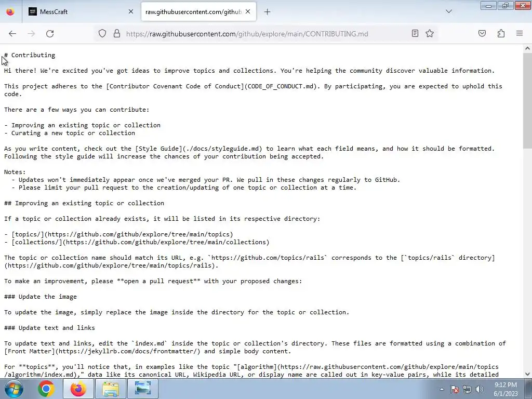Viewport: 532px width, 399px height.
Task: Click the 'Notes:' line
Action: [15, 172]
